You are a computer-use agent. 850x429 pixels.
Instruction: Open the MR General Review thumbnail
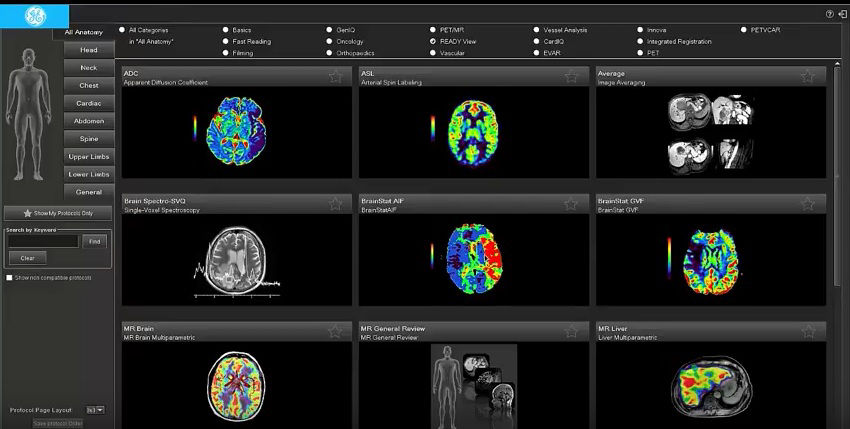(473, 385)
